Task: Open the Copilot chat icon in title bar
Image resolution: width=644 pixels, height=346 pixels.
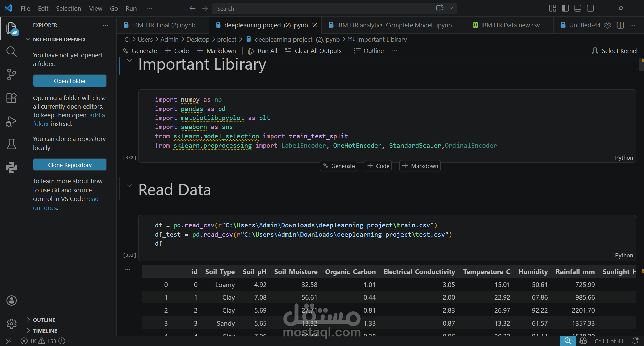Action: point(440,8)
